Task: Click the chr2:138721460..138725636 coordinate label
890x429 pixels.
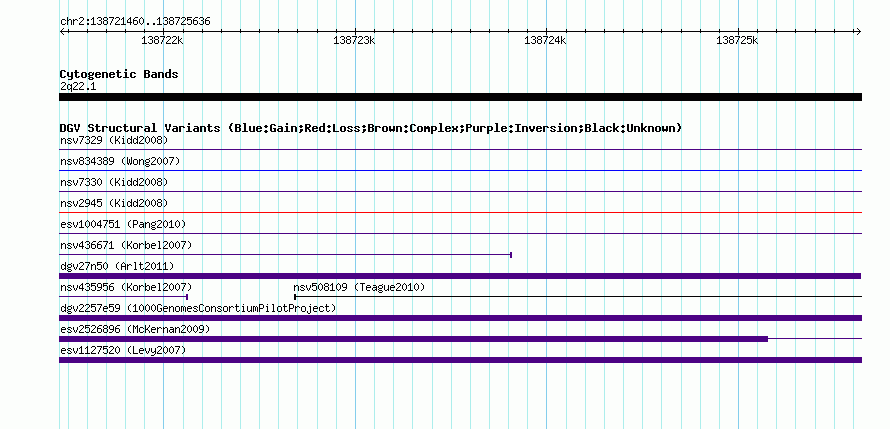Action: click(x=135, y=22)
